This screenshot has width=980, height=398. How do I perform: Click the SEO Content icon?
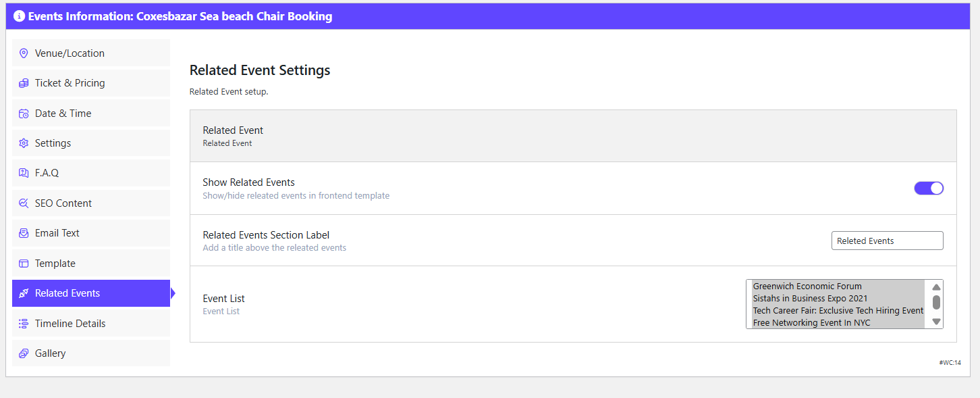pos(24,203)
